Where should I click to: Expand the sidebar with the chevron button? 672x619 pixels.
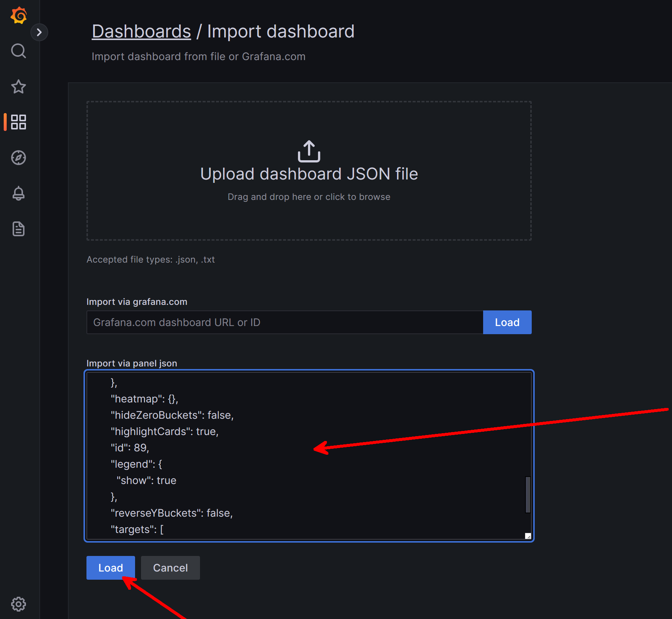click(39, 32)
